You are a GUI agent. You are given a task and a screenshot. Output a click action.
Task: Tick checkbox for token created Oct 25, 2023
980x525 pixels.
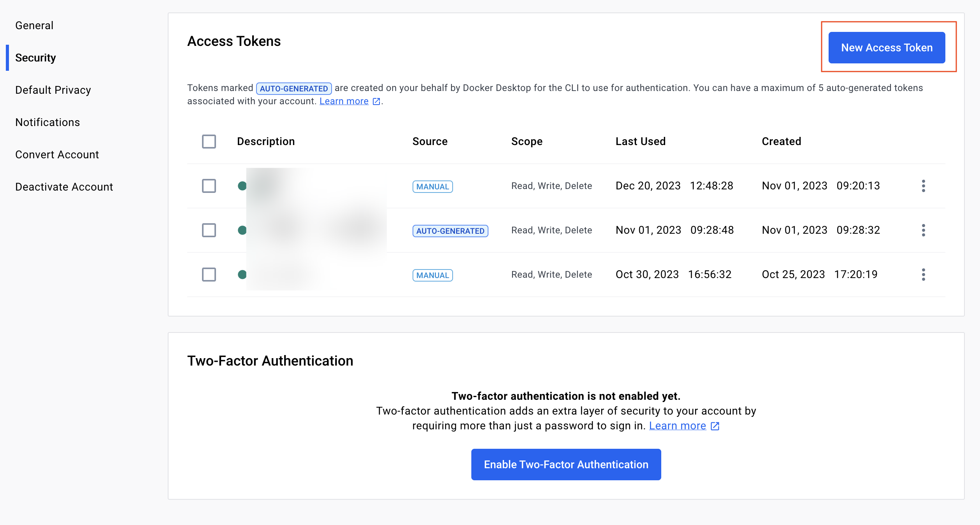pos(209,275)
